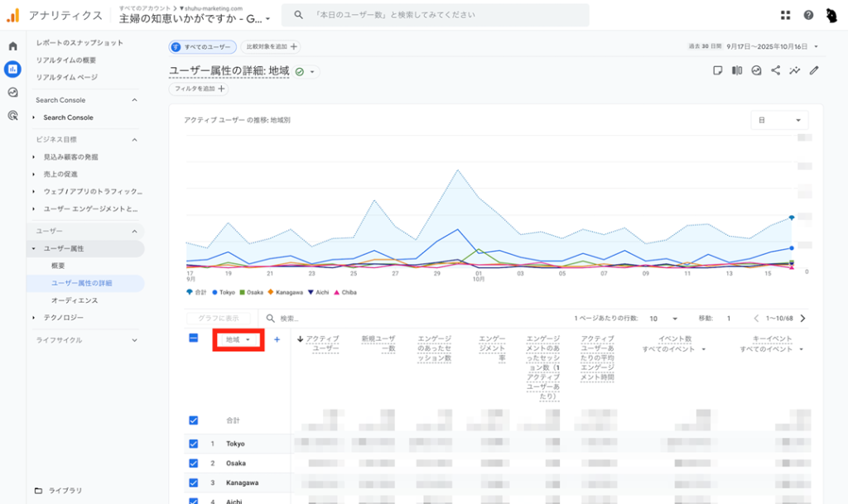Uncheck the Tokyo row checkbox

[x=194, y=444]
